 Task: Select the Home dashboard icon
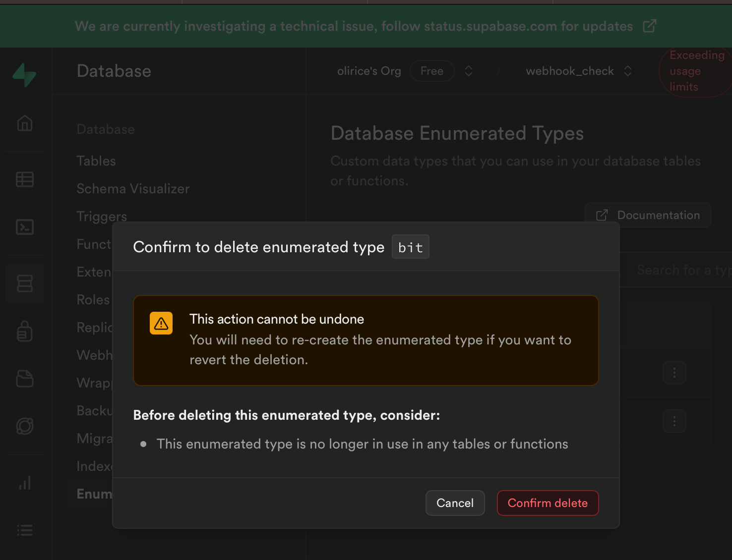point(24,123)
